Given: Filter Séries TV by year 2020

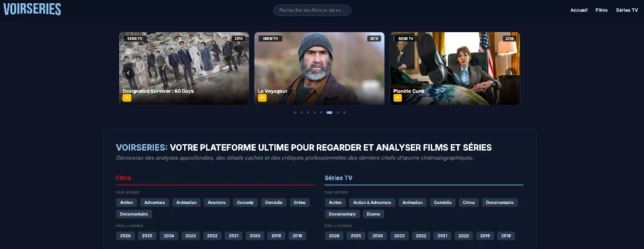Looking at the screenshot, I should pyautogui.click(x=464, y=236).
